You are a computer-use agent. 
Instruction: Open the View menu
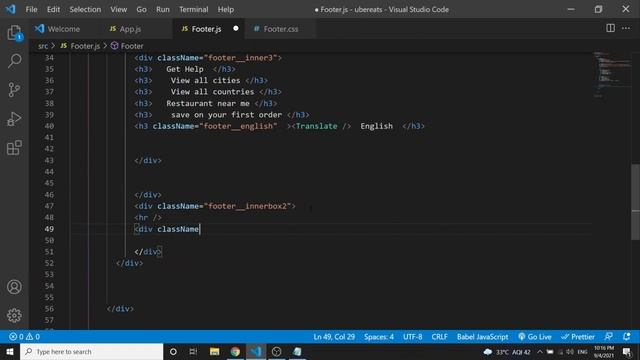click(x=118, y=9)
